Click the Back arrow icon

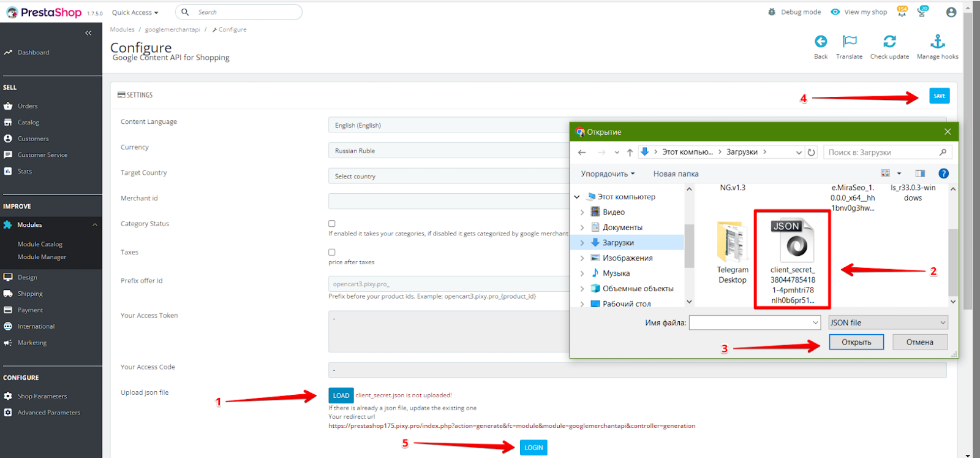point(821,41)
